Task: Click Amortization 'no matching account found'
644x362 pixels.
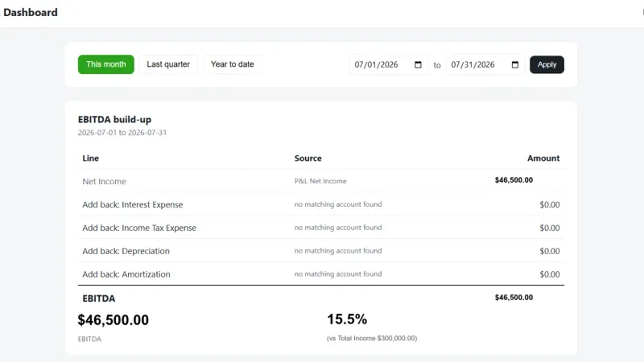Action: pyautogui.click(x=338, y=274)
